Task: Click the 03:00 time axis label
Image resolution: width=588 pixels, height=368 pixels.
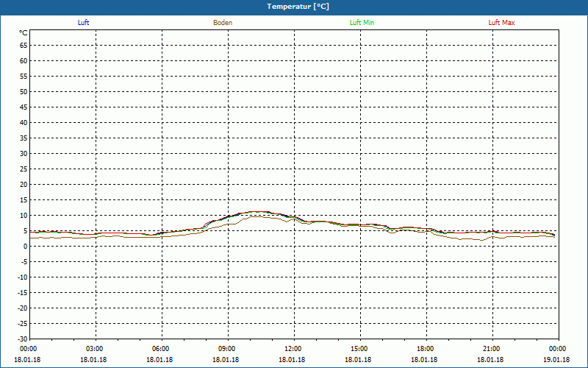Action: click(x=94, y=349)
